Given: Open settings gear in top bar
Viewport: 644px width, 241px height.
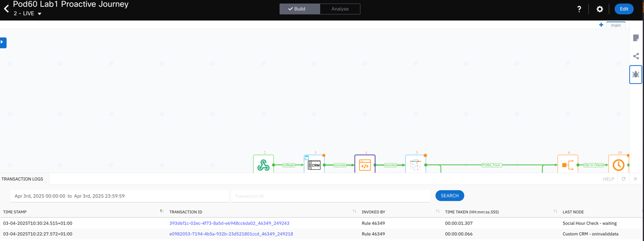Looking at the screenshot, I should tap(600, 9).
